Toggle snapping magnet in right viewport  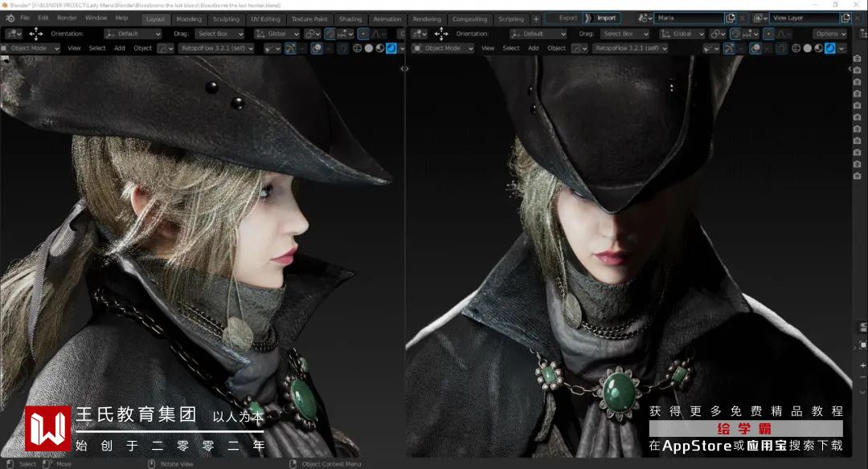(735, 34)
